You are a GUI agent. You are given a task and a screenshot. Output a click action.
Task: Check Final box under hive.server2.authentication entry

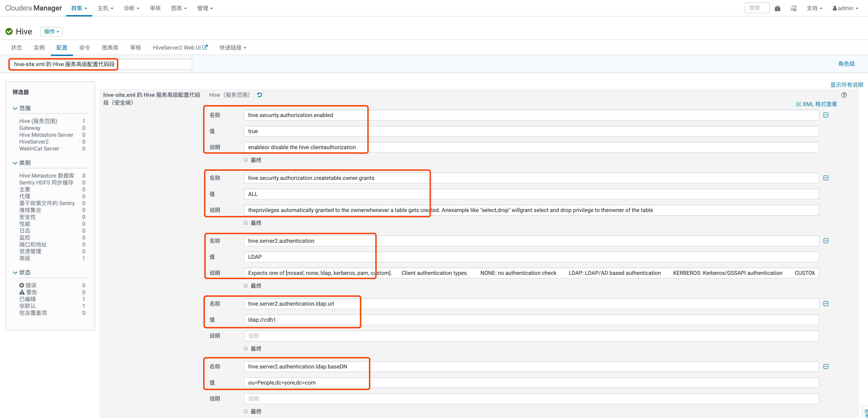pyautogui.click(x=246, y=286)
